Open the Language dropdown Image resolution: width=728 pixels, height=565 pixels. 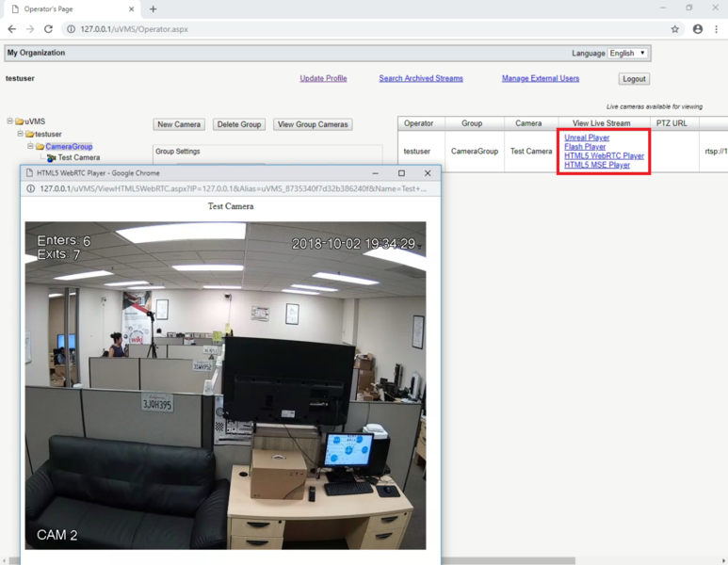(627, 53)
